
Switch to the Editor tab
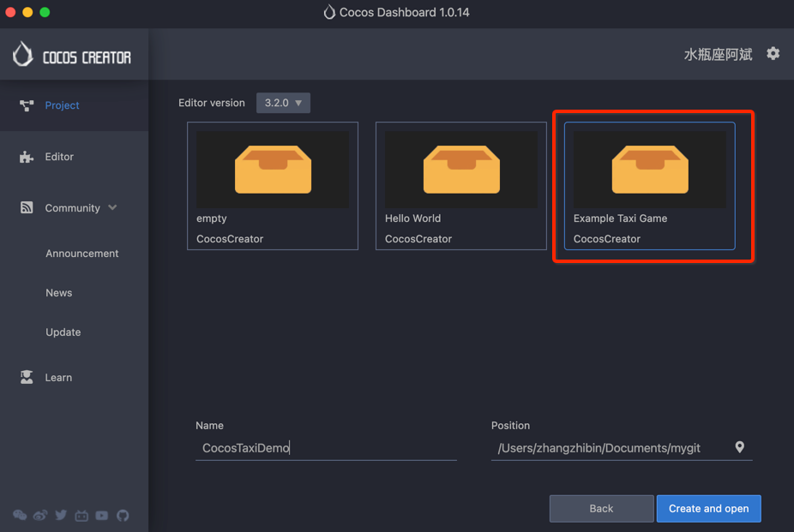pyautogui.click(x=60, y=156)
